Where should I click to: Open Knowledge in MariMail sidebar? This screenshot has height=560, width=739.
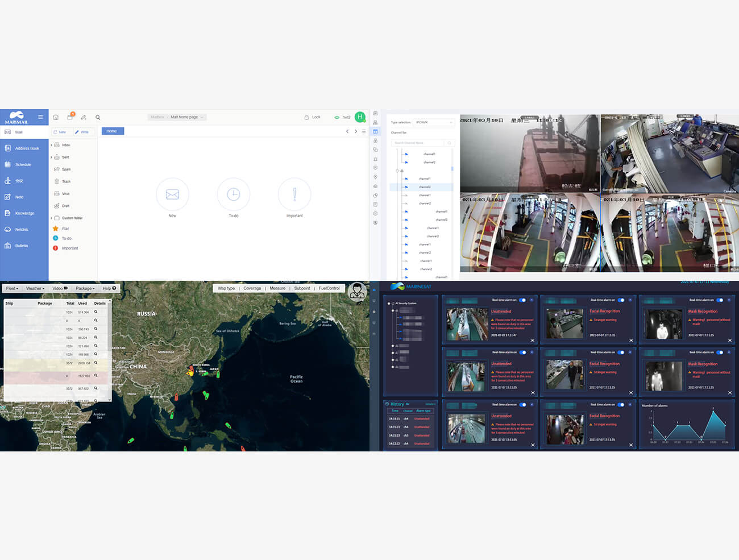coord(24,213)
